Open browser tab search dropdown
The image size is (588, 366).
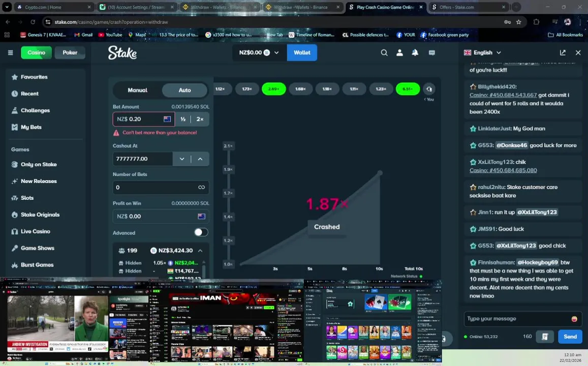pos(7,7)
